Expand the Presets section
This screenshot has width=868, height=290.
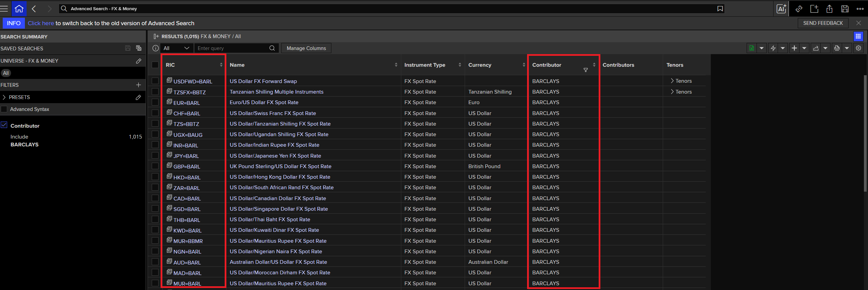click(4, 97)
